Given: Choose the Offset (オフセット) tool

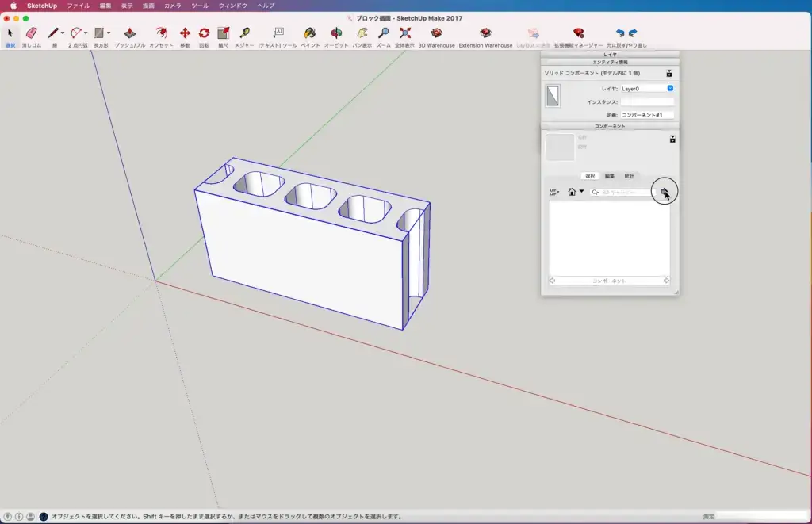Looking at the screenshot, I should pyautogui.click(x=161, y=33).
